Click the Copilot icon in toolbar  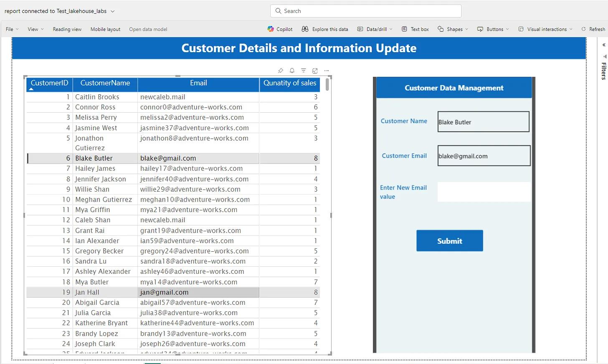pos(271,29)
